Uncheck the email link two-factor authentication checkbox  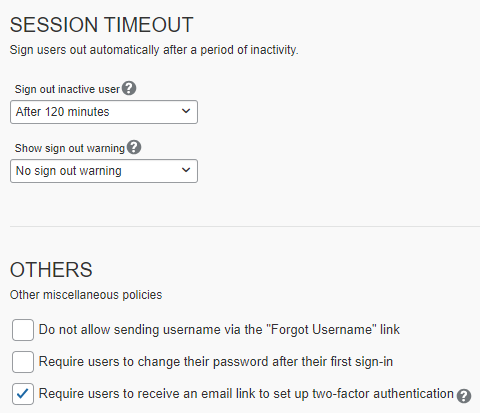pos(23,394)
